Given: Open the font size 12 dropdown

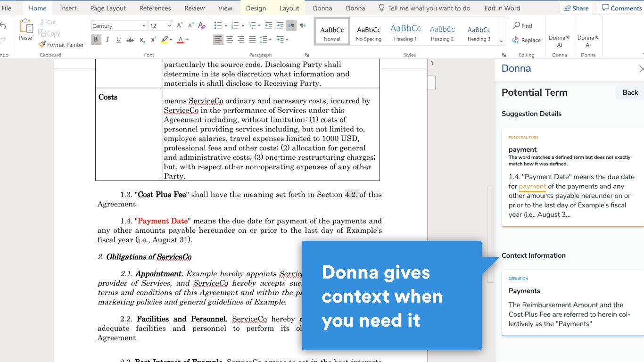Looking at the screenshot, I should click(169, 26).
